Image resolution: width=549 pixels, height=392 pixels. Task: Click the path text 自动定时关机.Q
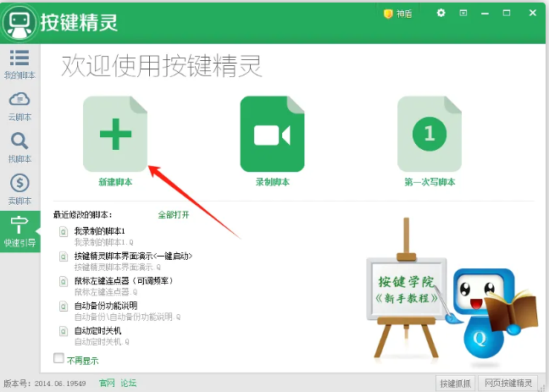[x=102, y=341]
